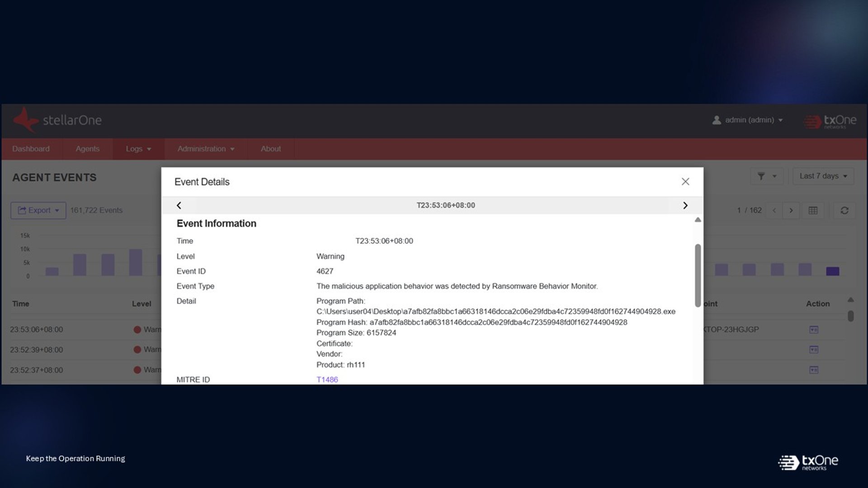
Task: Click the Product: rh111 line
Action: (340, 365)
